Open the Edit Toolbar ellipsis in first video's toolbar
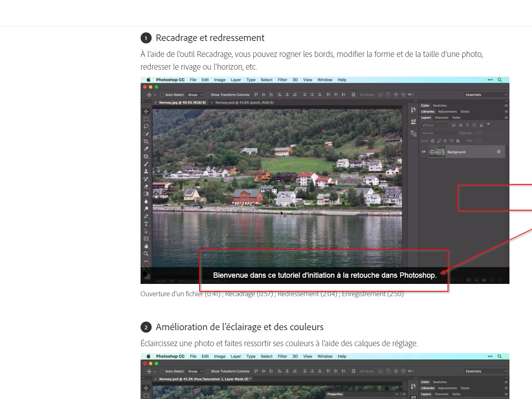 click(x=146, y=261)
